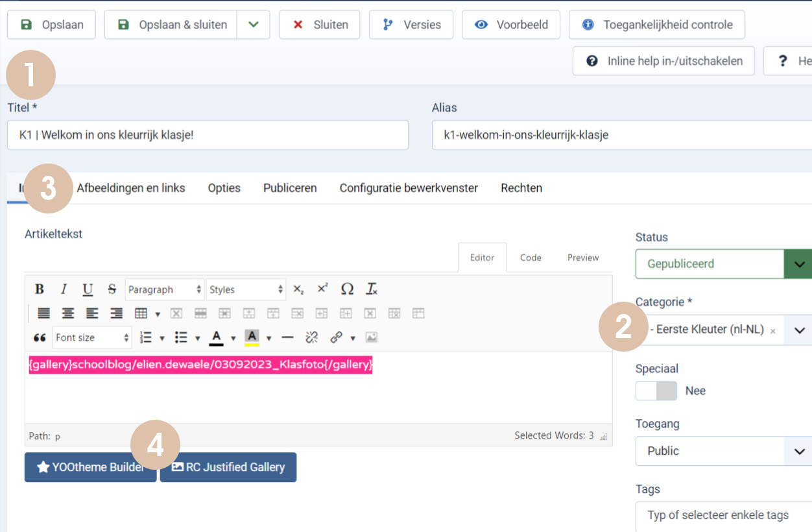Click the Opslaan button
The width and height of the screenshot is (812, 532).
[x=51, y=25]
